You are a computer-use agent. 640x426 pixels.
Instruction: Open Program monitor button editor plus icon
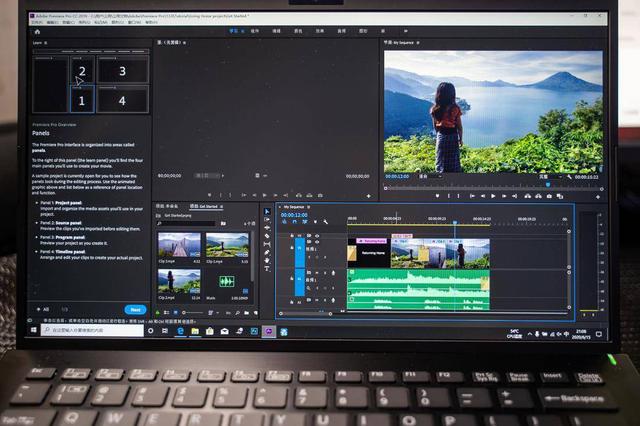click(x=598, y=197)
